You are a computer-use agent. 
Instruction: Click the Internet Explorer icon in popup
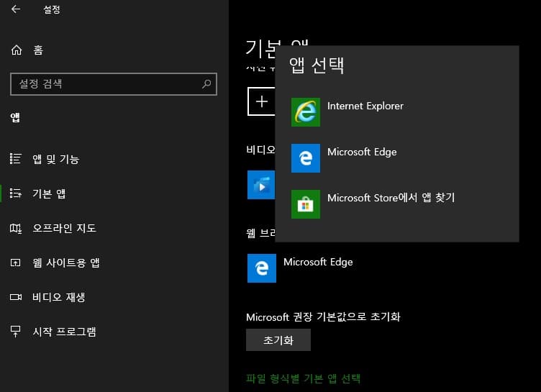306,112
